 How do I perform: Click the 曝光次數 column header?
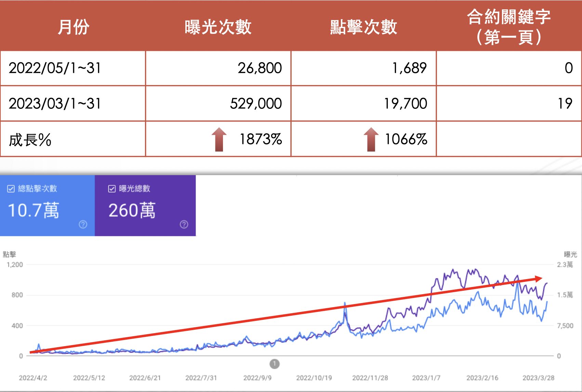coord(218,27)
